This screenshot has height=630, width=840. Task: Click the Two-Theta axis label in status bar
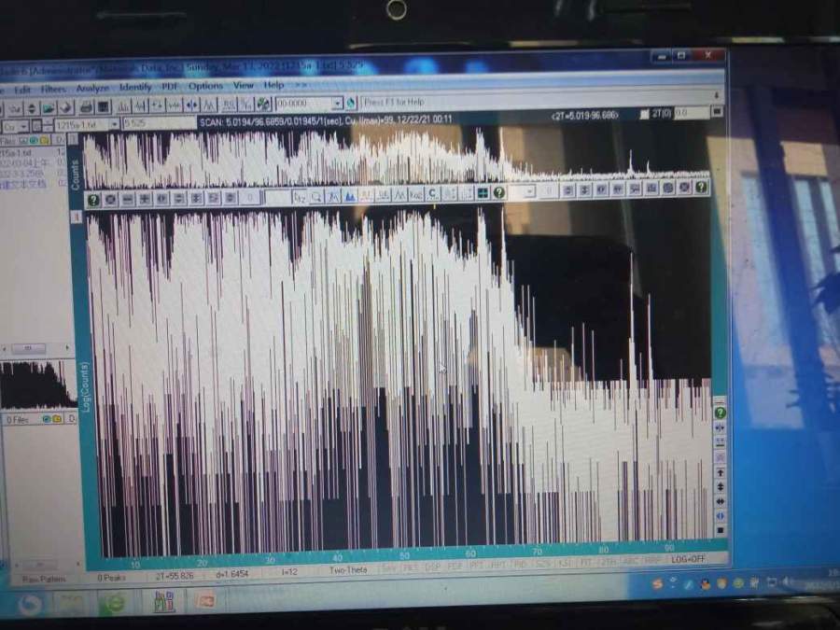tap(348, 570)
